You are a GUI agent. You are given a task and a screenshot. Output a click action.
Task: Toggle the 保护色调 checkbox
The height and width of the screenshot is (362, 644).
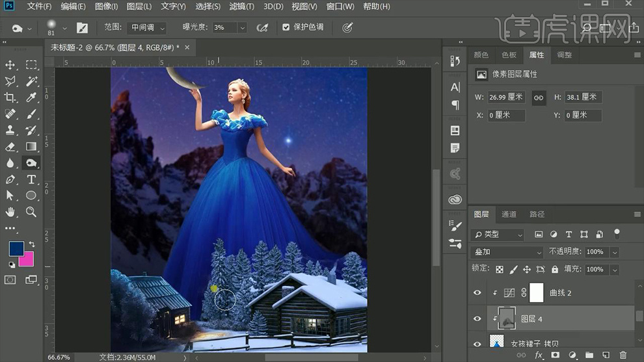[286, 27]
